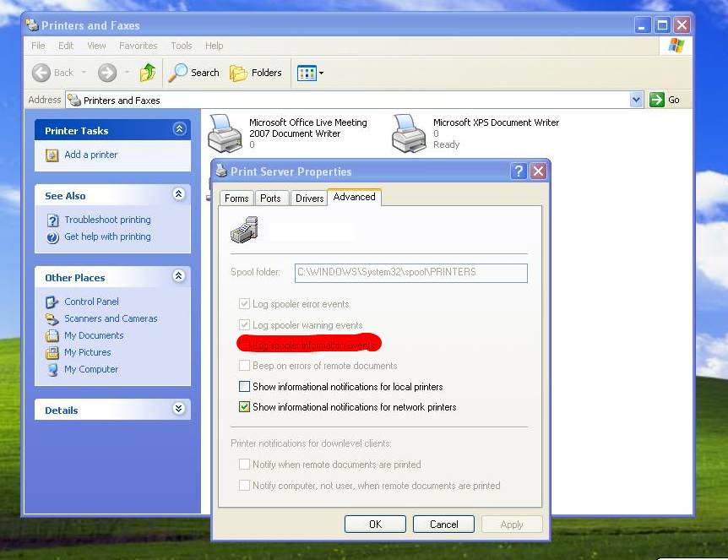Open Scanners and Cameras link

click(111, 318)
